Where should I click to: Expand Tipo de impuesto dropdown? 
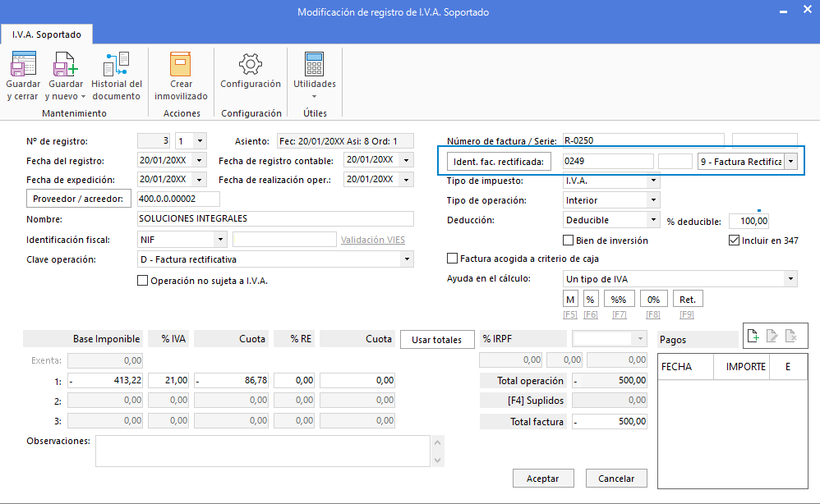pyautogui.click(x=653, y=181)
